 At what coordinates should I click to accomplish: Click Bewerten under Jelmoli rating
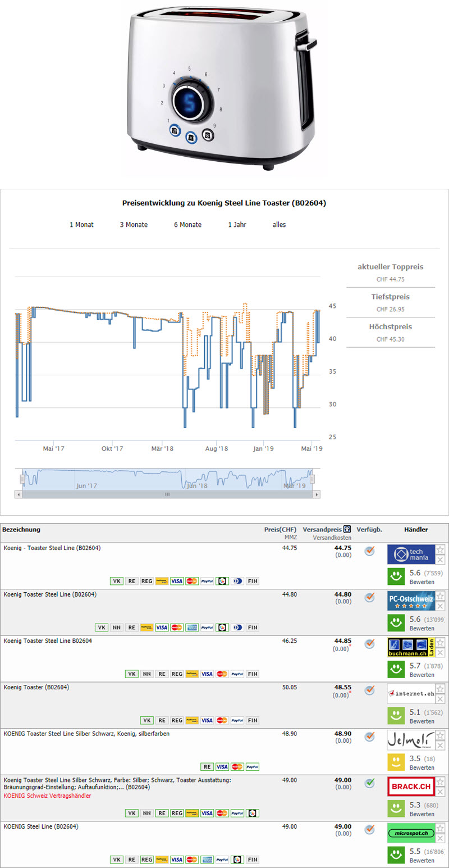(422, 767)
